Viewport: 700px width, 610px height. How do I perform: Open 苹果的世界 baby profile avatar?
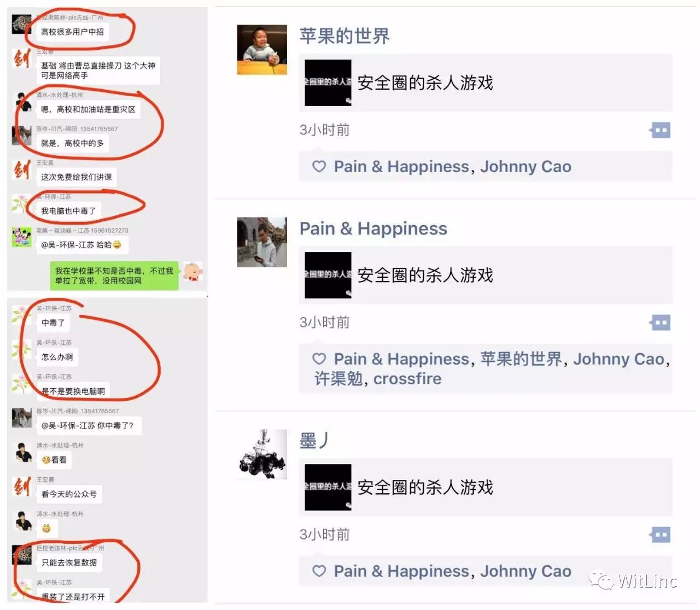pos(262,50)
